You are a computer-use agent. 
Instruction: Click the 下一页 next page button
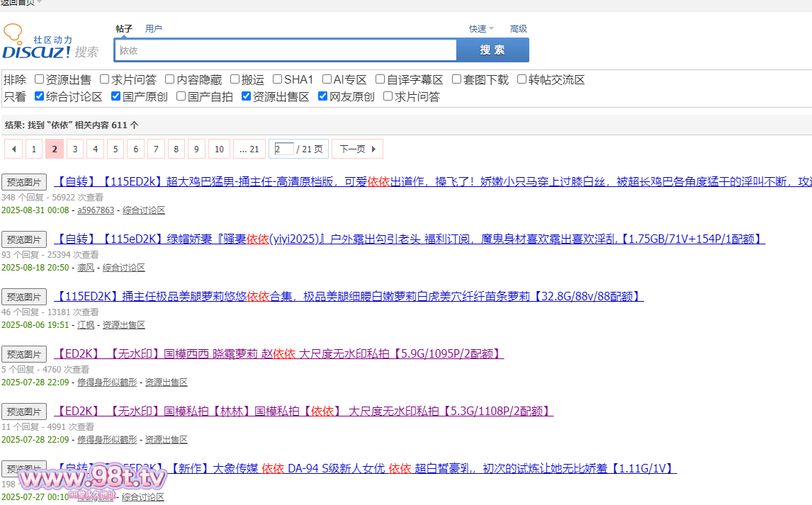click(x=357, y=149)
